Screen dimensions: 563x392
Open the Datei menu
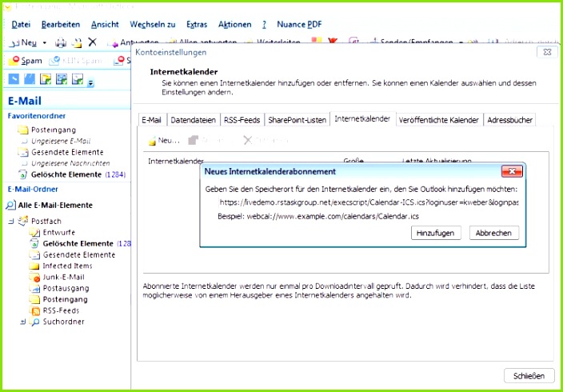pos(21,25)
